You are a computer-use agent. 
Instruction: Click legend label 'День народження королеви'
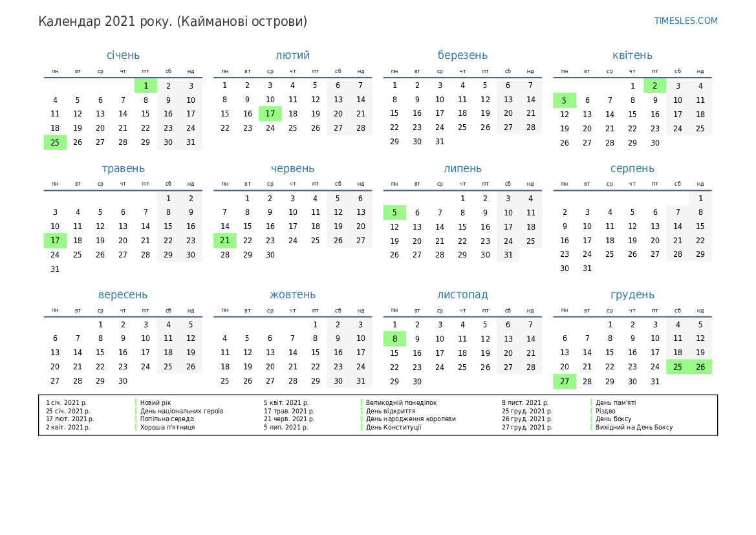tap(411, 419)
